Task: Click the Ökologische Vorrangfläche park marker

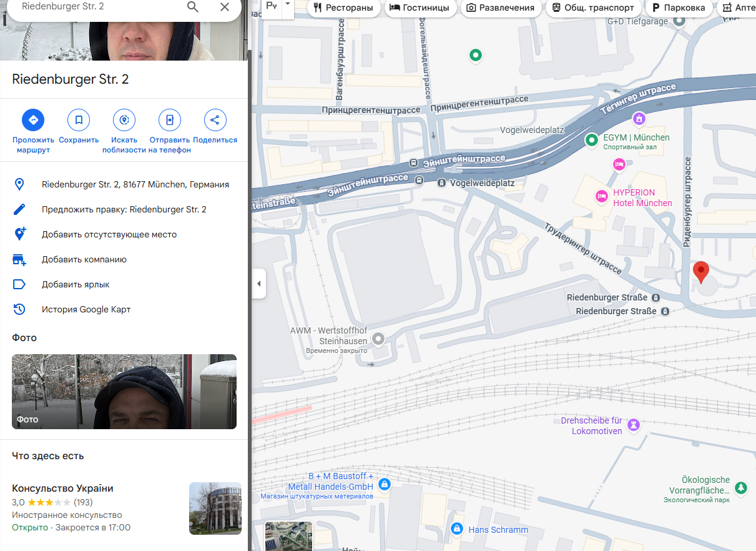Action: [740, 487]
